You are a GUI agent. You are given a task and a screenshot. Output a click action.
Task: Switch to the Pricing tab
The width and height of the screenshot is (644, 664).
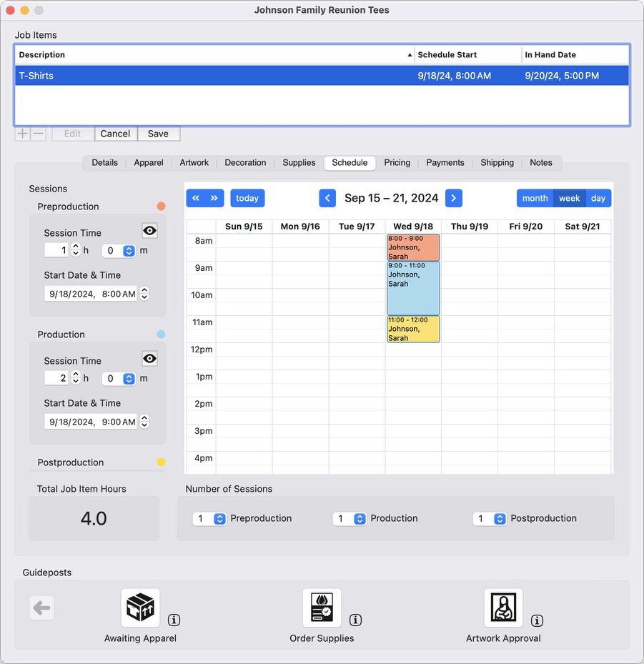click(397, 163)
